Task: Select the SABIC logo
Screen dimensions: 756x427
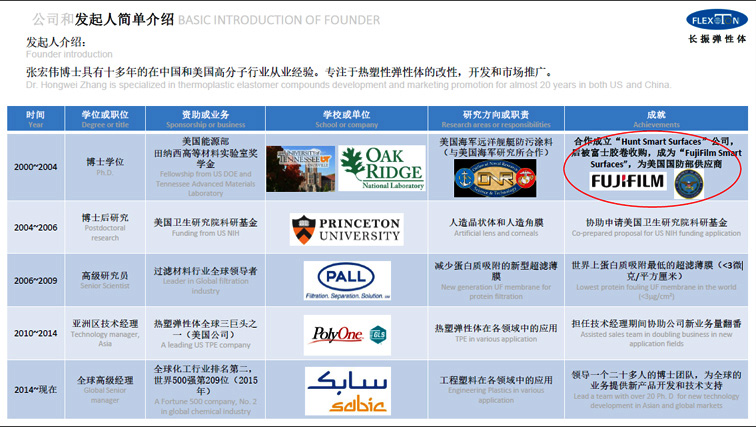Action: pos(347,391)
